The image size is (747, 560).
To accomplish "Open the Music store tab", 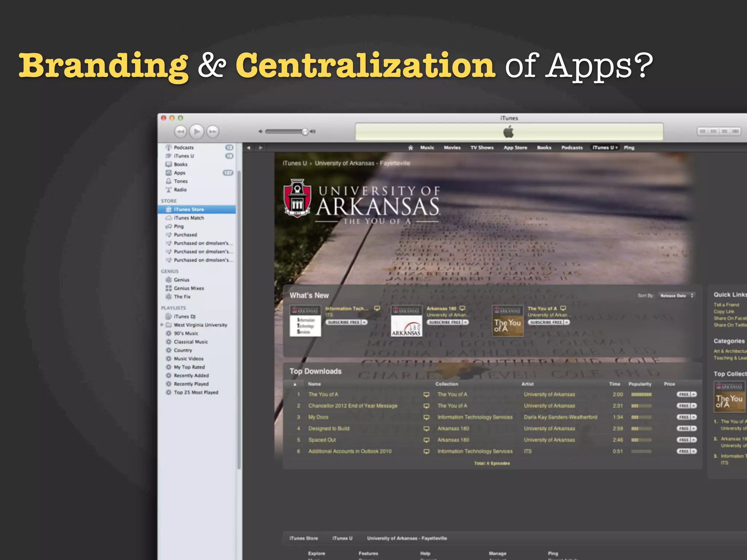I will 427,148.
